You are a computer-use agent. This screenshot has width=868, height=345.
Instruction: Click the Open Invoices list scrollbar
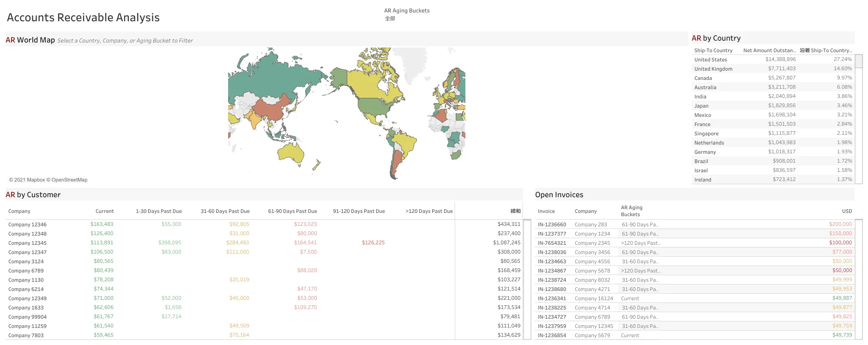(x=859, y=280)
